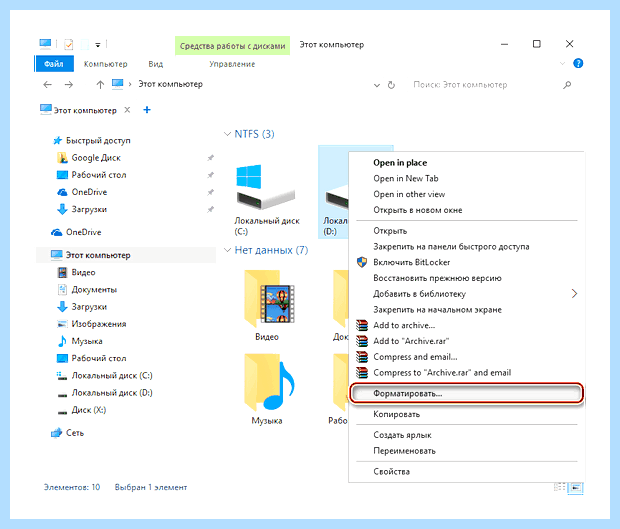The image size is (620, 529).
Task: Click properties icon in quick access toolbar
Action: point(69,45)
